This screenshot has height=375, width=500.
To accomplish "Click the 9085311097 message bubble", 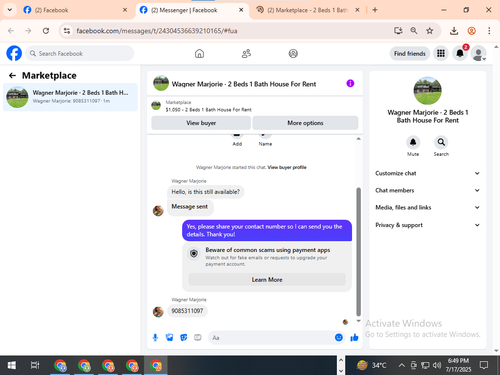I will [x=187, y=311].
